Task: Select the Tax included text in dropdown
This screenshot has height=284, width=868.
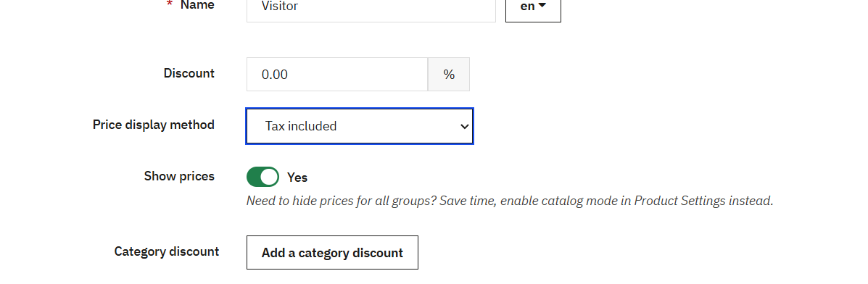Action: pyautogui.click(x=301, y=126)
